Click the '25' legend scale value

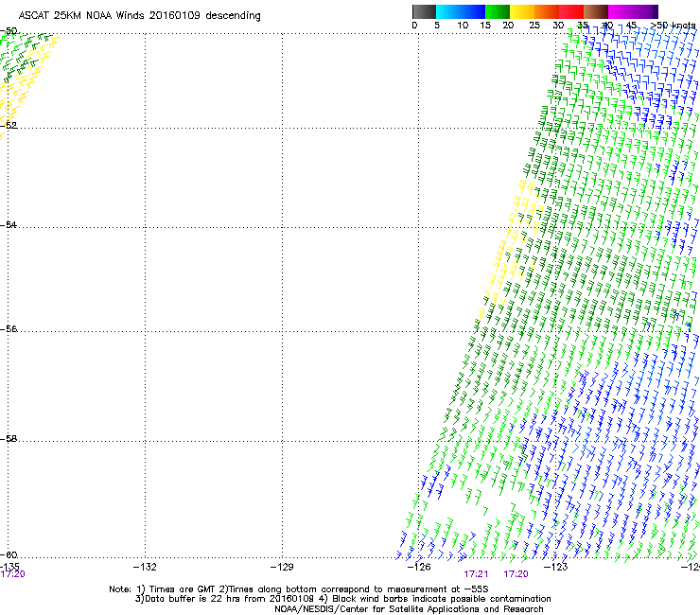pos(534,26)
